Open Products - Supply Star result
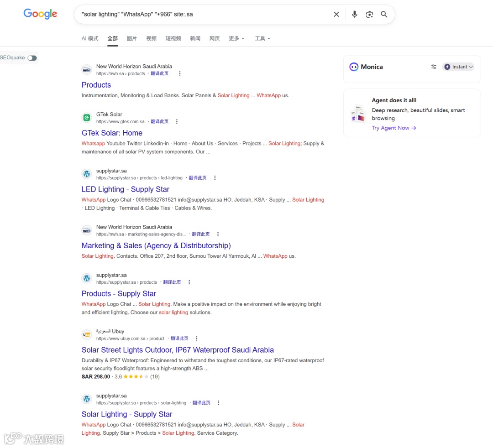Screen dimensions: 493x448 (119, 293)
